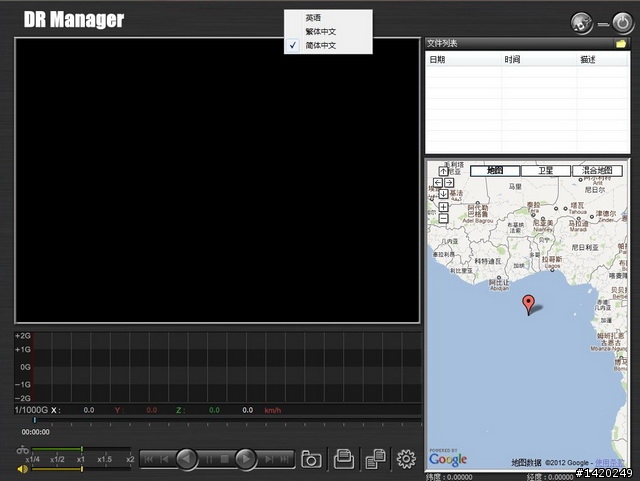
Task: Skip to the first file
Action: coord(149,459)
